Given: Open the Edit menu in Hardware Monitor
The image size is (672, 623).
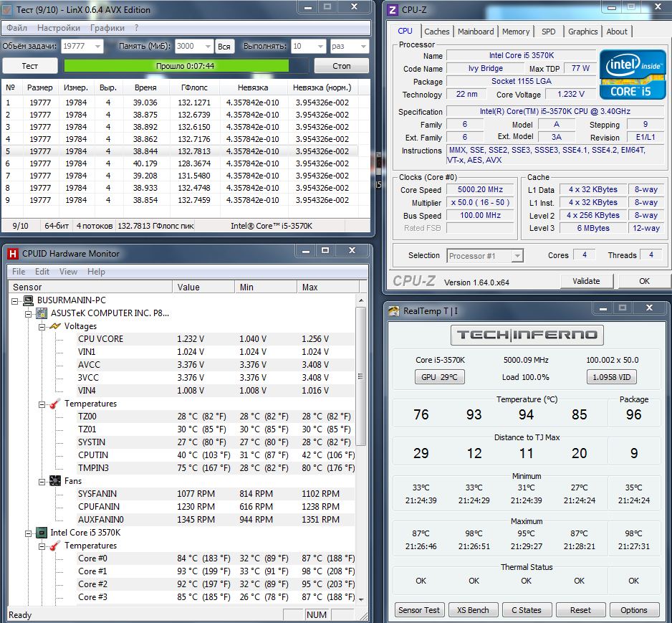Looking at the screenshot, I should tap(42, 272).
